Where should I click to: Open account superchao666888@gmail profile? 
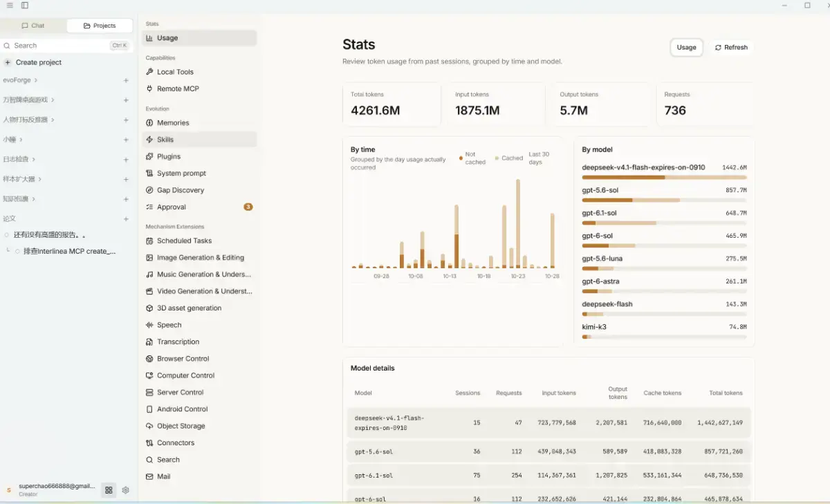pos(50,489)
